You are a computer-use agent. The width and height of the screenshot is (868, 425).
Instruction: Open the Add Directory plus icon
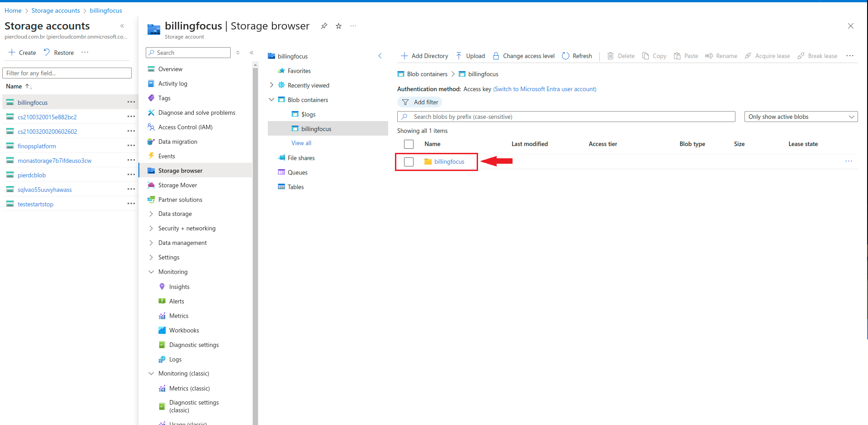(x=404, y=56)
